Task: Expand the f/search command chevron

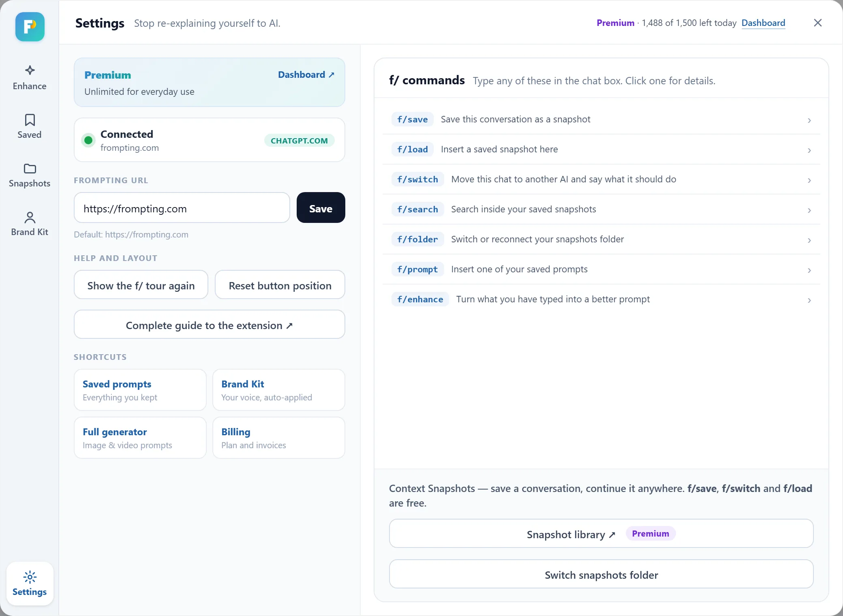Action: point(809,210)
